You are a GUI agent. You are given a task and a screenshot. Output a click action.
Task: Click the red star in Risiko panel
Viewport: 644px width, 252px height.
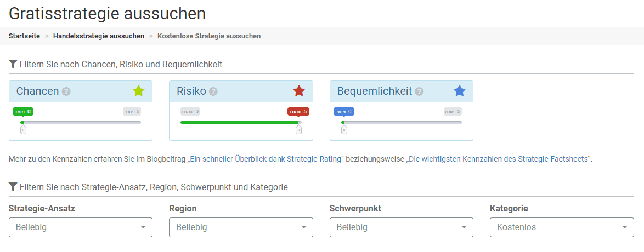click(299, 91)
